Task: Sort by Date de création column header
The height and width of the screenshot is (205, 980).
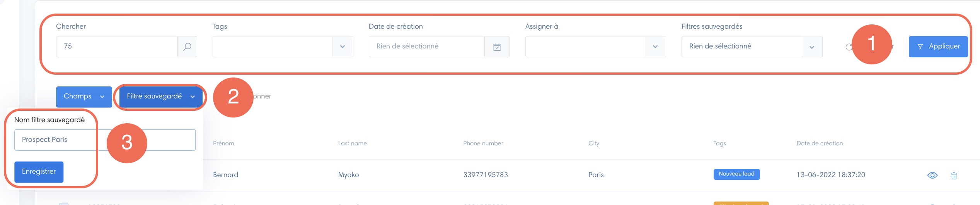Action: pos(819,143)
